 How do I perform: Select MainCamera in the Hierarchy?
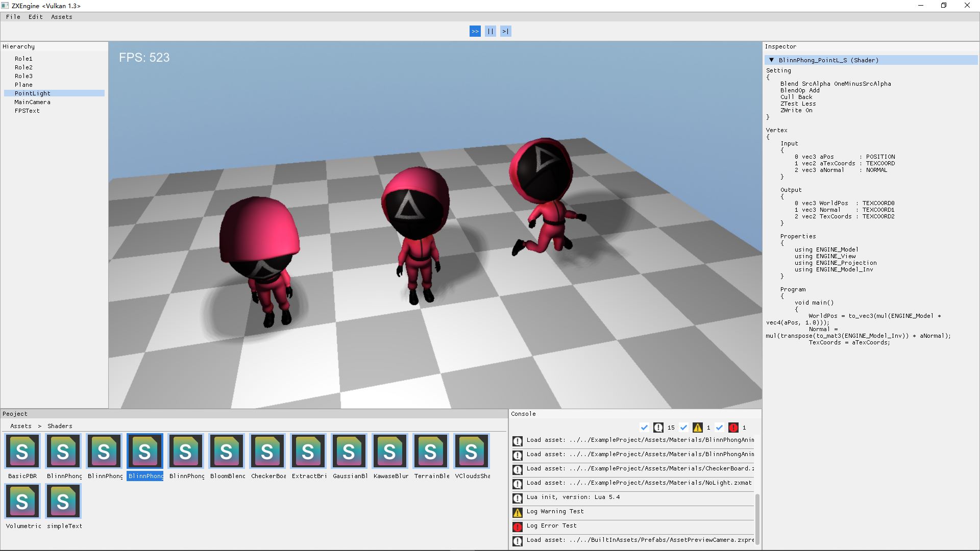(32, 102)
